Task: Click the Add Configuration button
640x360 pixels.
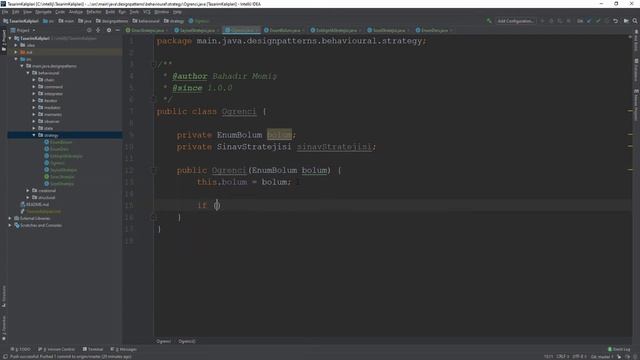Action: pos(515,21)
